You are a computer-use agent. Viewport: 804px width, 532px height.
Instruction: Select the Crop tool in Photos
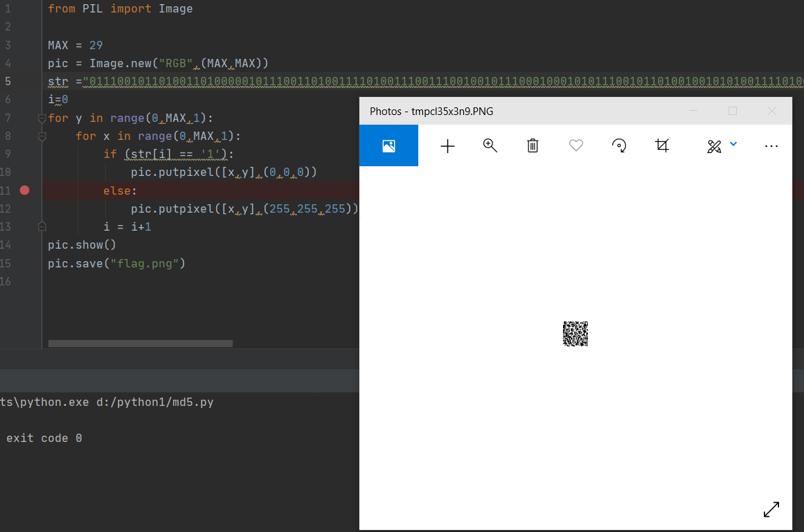tap(662, 145)
